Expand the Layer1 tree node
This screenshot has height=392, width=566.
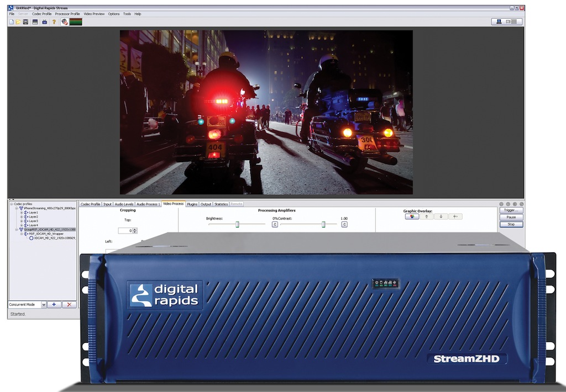(22, 213)
